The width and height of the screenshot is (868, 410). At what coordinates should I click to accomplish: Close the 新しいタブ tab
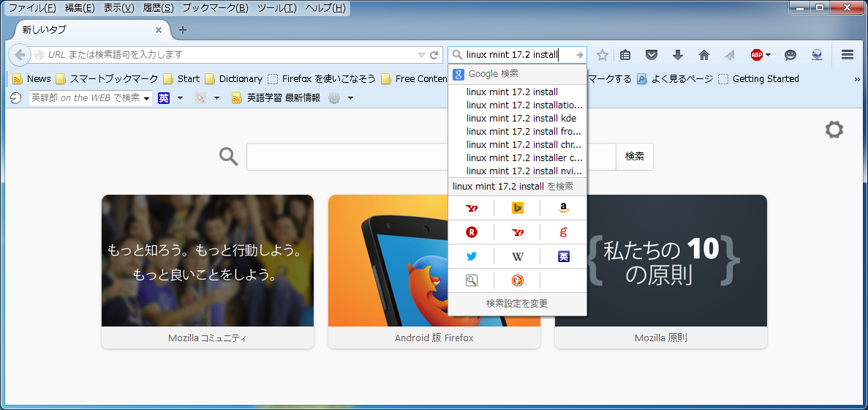159,30
